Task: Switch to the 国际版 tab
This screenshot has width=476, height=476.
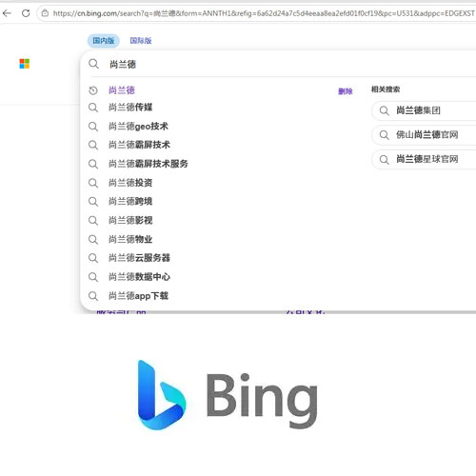Action: click(x=141, y=41)
